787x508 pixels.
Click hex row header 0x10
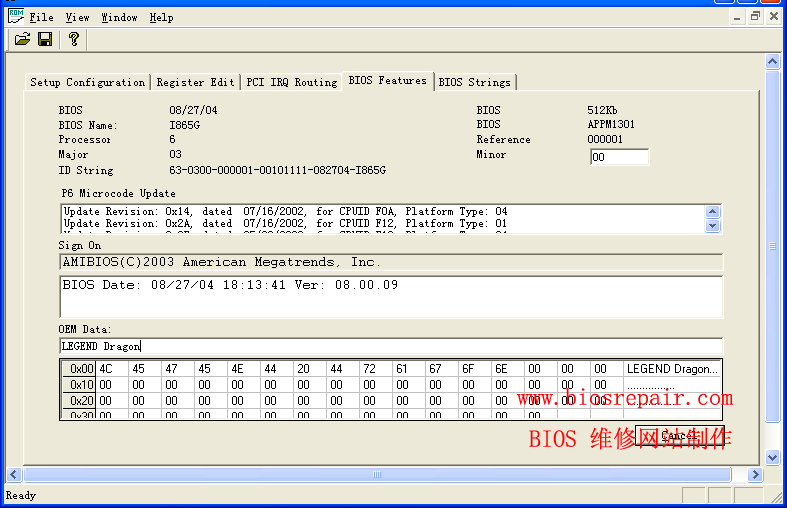(x=79, y=385)
